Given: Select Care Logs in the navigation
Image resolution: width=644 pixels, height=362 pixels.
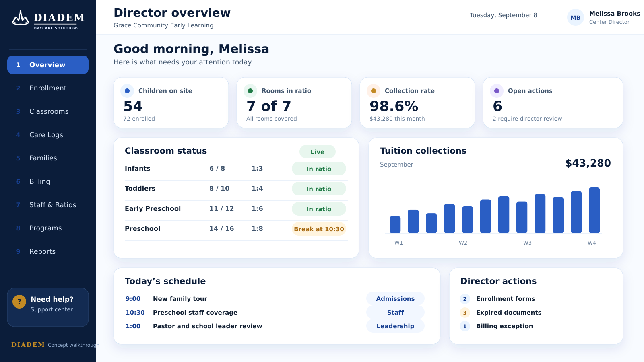Looking at the screenshot, I should [x=48, y=135].
